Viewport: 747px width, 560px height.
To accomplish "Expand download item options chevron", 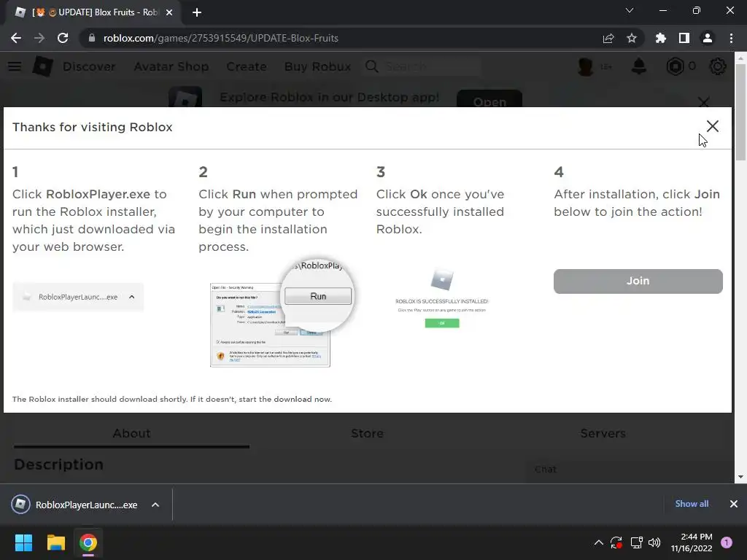I will (155, 505).
